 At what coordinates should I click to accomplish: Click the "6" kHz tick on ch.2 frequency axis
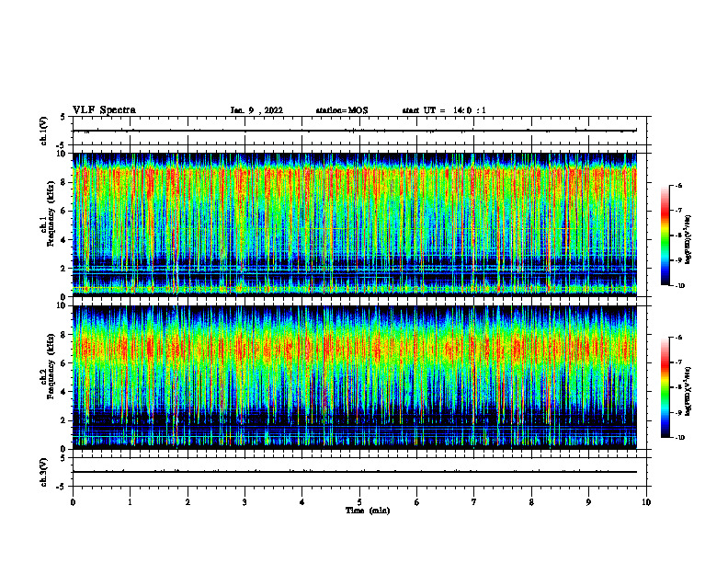63,363
